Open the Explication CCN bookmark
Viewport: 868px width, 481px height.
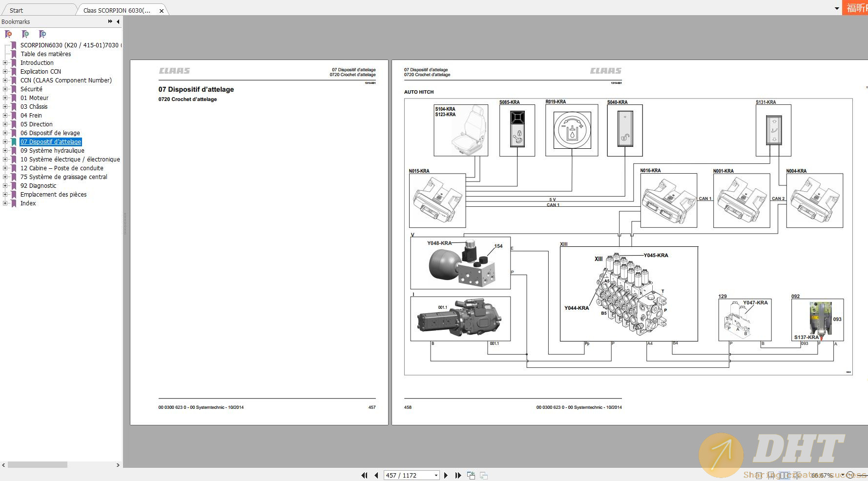(x=41, y=71)
